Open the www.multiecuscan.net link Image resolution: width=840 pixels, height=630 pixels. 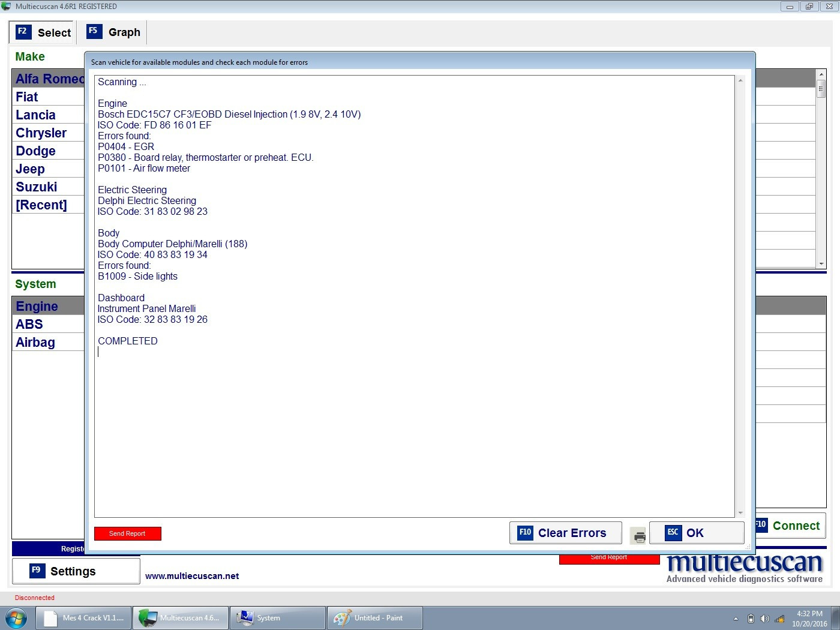(192, 576)
